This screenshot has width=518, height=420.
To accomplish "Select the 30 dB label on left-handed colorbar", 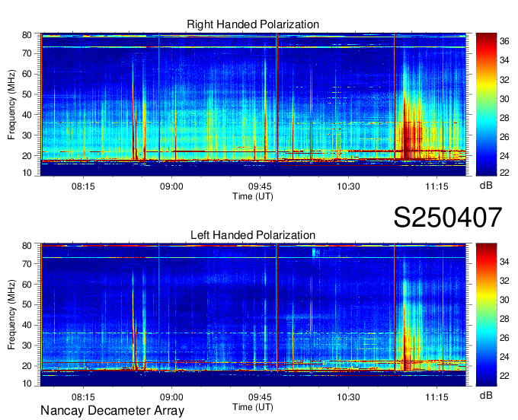I will (504, 301).
